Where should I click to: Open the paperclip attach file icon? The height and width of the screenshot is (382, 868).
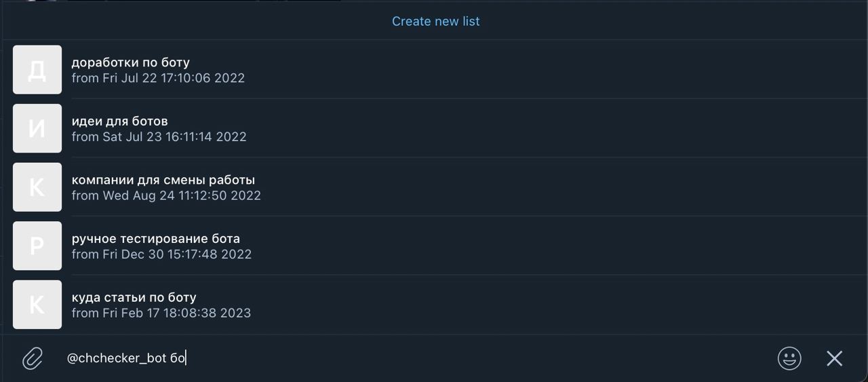(33, 358)
